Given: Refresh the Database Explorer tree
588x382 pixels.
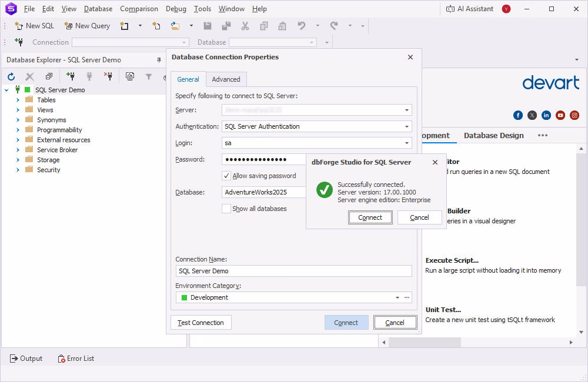Looking at the screenshot, I should [11, 76].
